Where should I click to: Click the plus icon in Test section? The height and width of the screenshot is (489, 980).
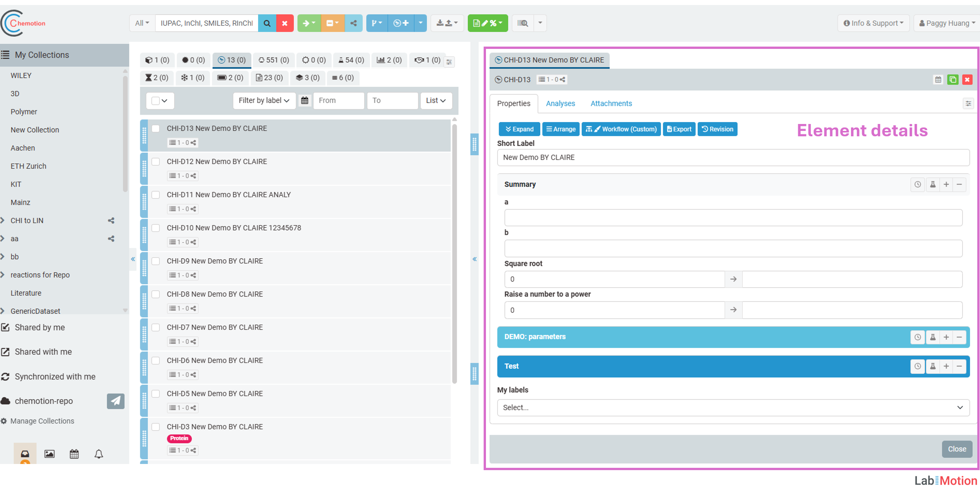point(946,366)
